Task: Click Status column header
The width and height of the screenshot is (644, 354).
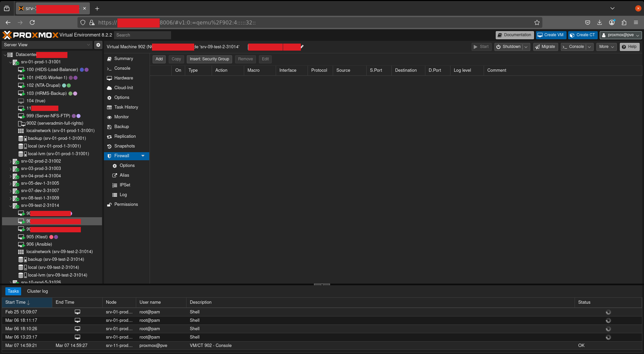Action: (608, 302)
